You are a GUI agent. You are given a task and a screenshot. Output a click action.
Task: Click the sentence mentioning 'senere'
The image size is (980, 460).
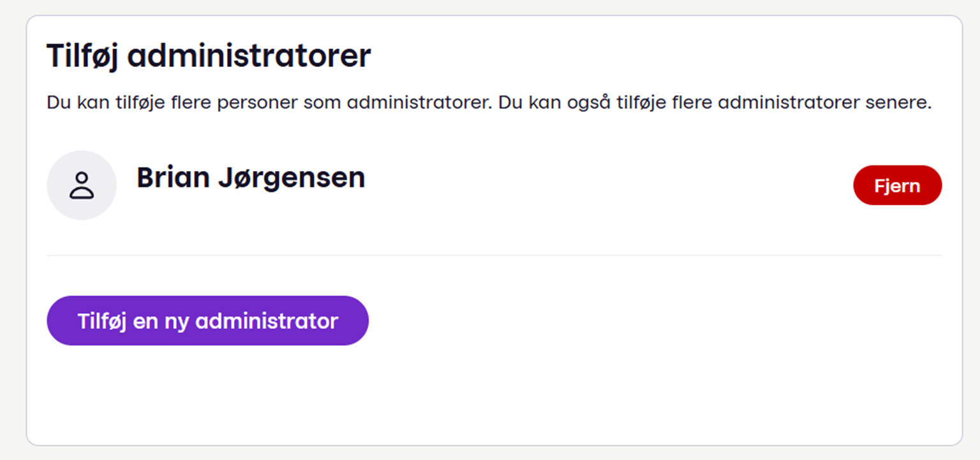tap(715, 103)
